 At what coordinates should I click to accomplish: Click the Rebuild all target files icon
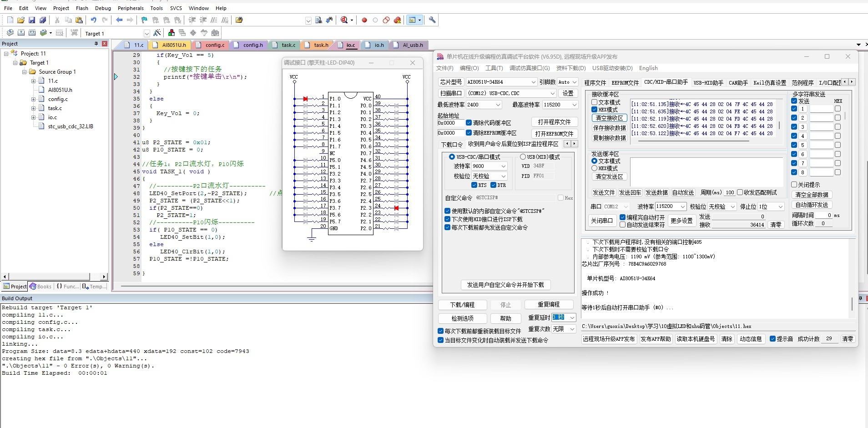[x=32, y=33]
